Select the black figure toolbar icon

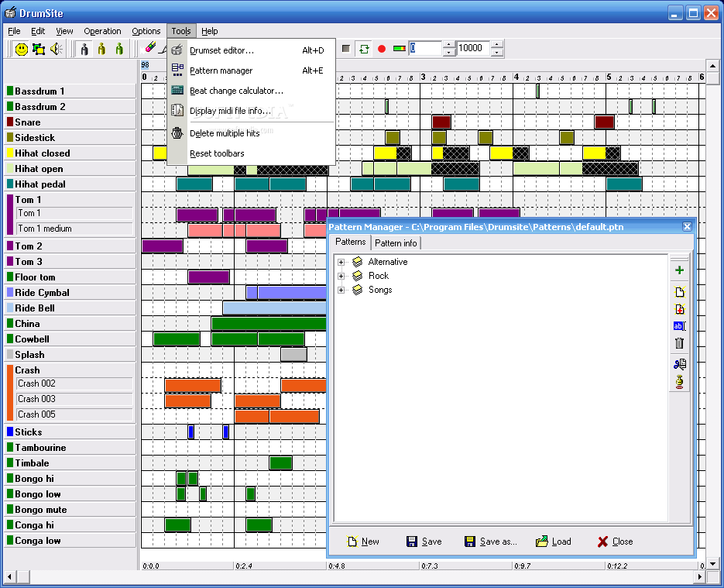84,49
